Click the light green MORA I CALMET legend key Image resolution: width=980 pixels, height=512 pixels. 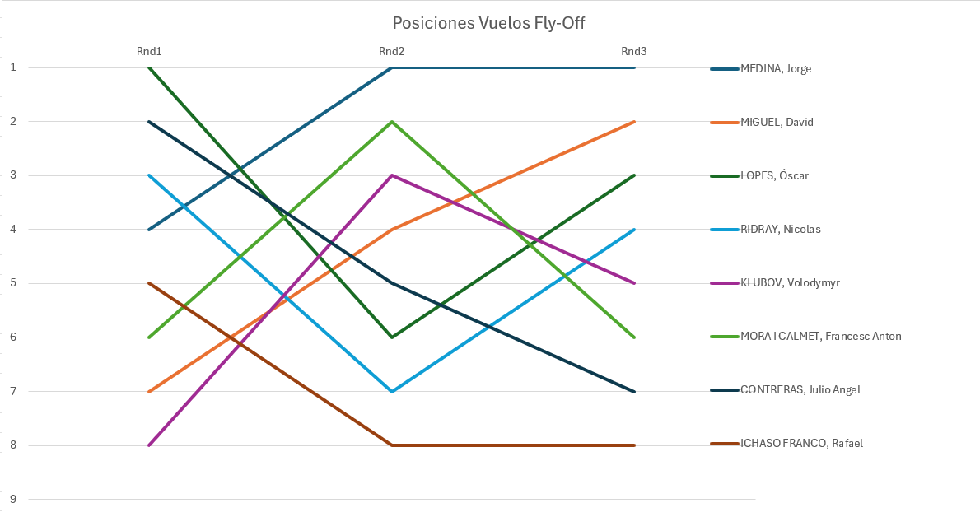click(x=724, y=336)
